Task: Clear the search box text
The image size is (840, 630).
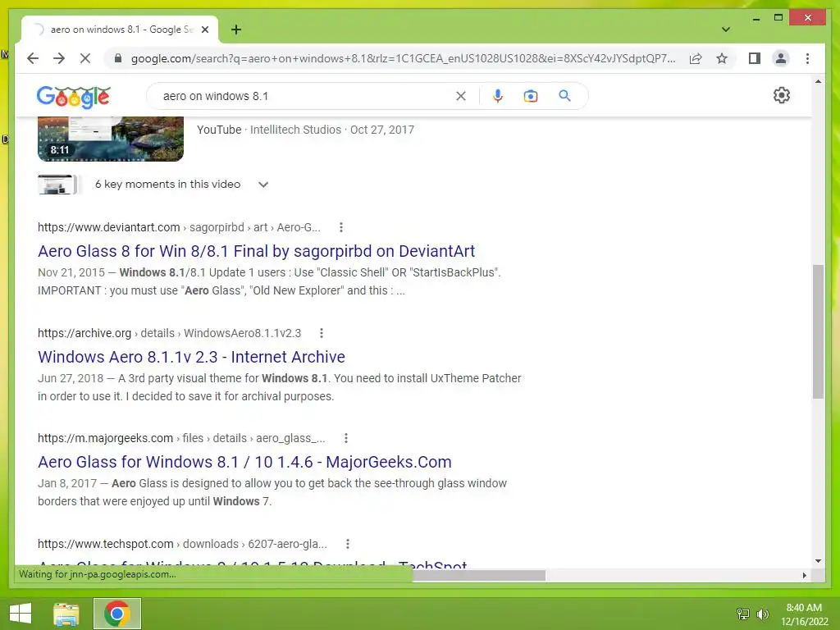Action: (x=461, y=96)
